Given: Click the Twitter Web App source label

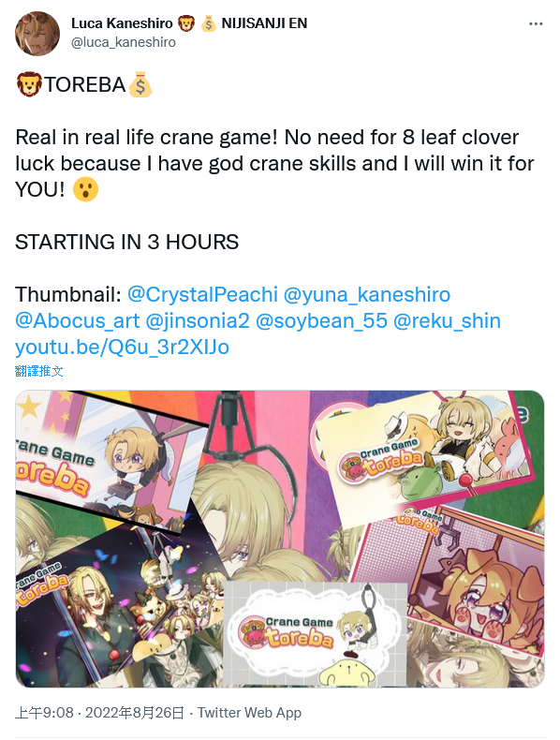Looking at the screenshot, I should click(x=249, y=713).
